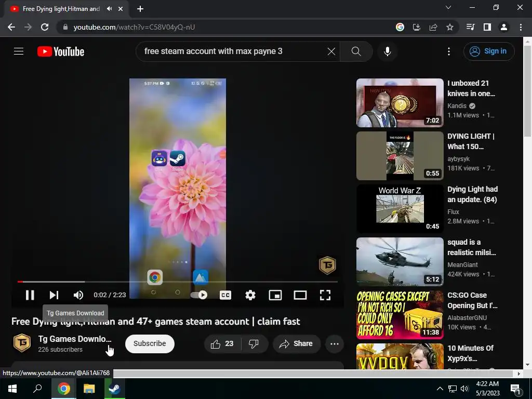Click the TG channel watermark in video
The image size is (532, 399).
coord(327,265)
